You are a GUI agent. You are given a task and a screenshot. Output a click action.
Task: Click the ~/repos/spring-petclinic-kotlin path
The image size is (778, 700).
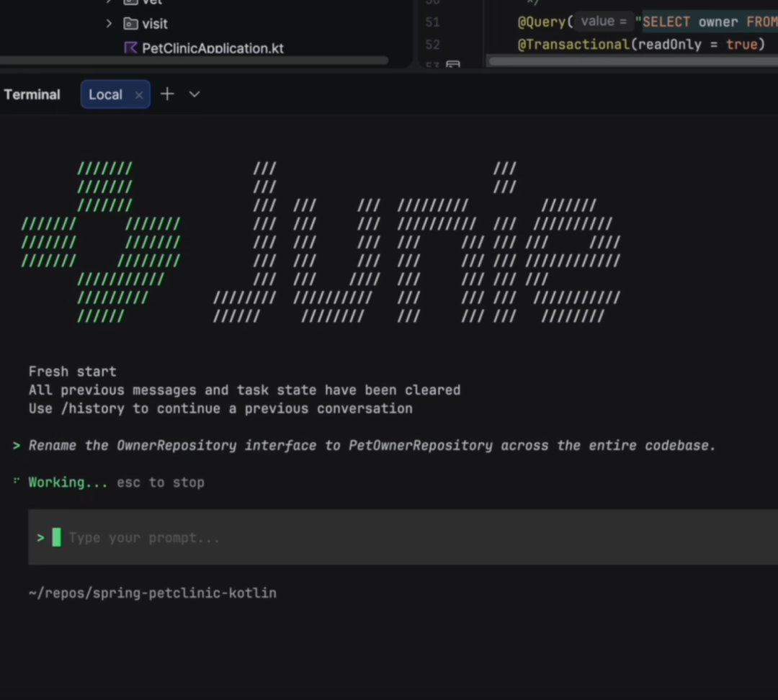152,593
